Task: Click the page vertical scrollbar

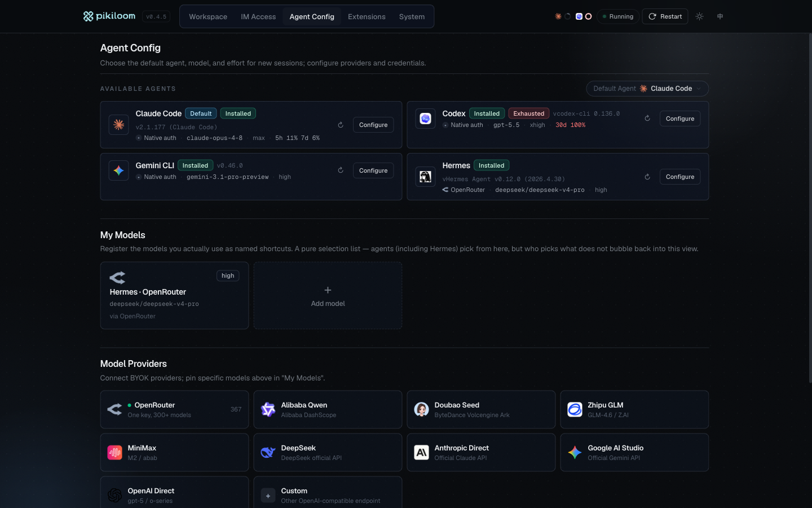Action: tap(810, 209)
